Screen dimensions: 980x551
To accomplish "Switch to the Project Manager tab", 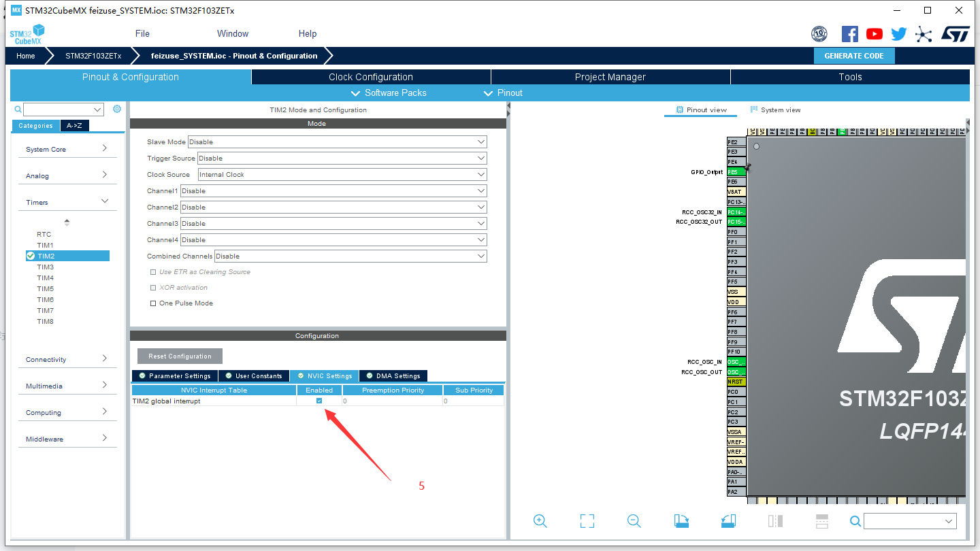I will 610,77.
